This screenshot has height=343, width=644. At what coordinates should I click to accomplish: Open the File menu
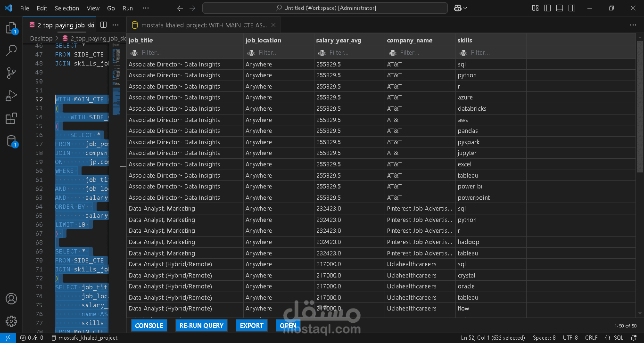pos(25,8)
